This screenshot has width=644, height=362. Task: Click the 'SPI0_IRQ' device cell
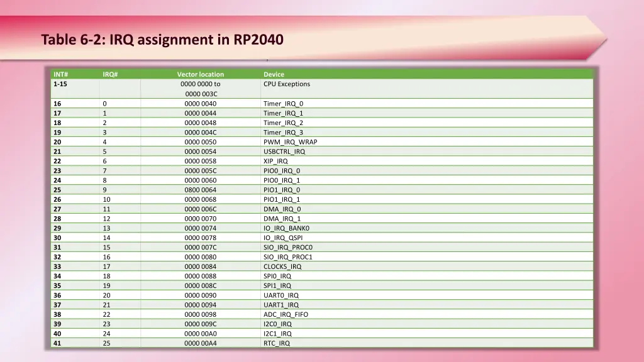point(277,277)
